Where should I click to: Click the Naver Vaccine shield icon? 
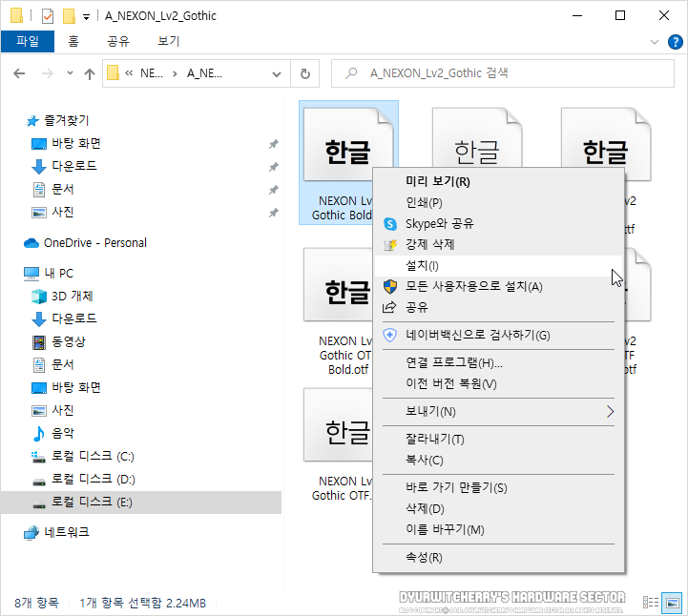pyautogui.click(x=390, y=336)
